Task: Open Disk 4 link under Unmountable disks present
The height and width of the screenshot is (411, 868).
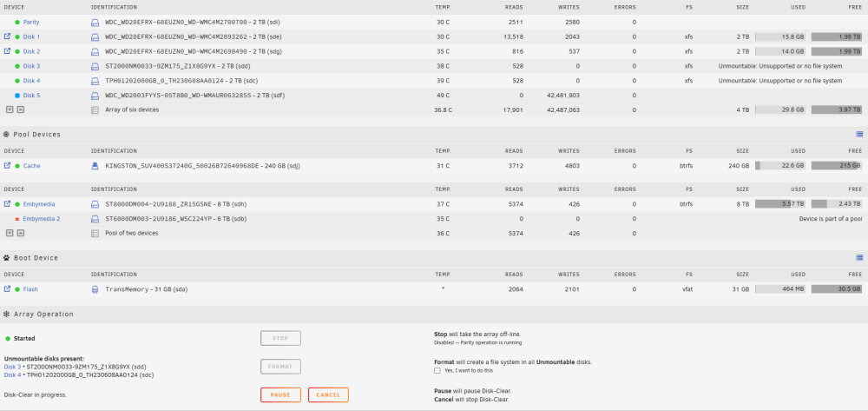Action: click(x=12, y=375)
